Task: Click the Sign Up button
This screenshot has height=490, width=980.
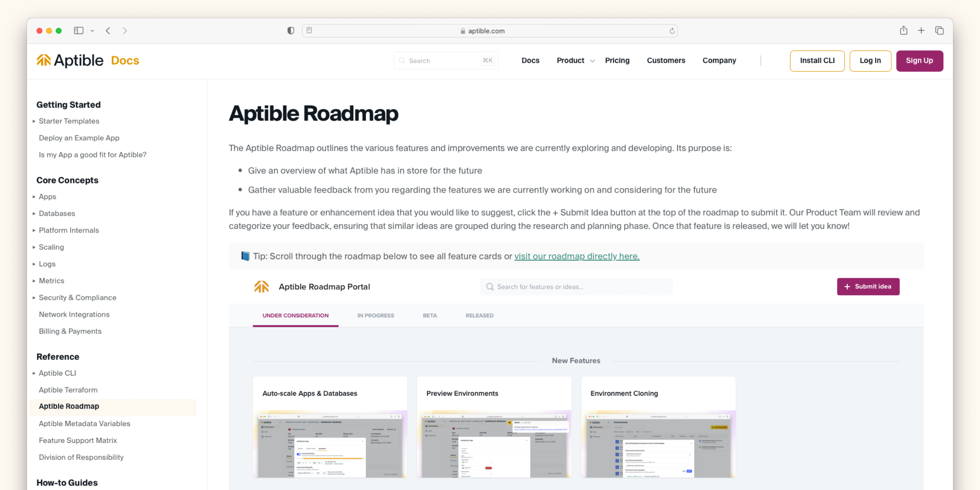Action: (919, 61)
